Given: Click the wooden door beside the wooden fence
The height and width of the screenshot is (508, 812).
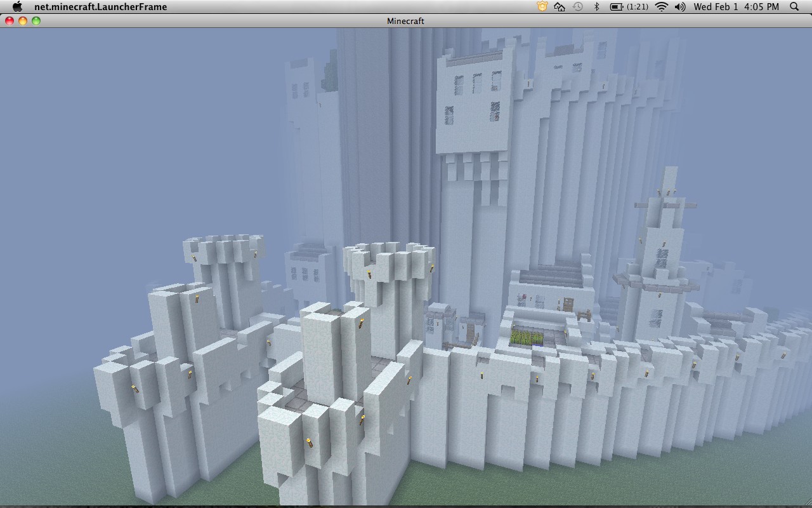Looking at the screenshot, I should coord(568,304).
